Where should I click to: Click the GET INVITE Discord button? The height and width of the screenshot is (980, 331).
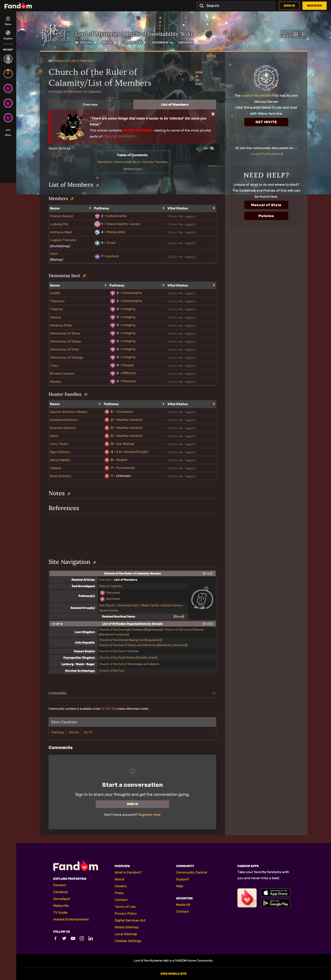pyautogui.click(x=266, y=122)
